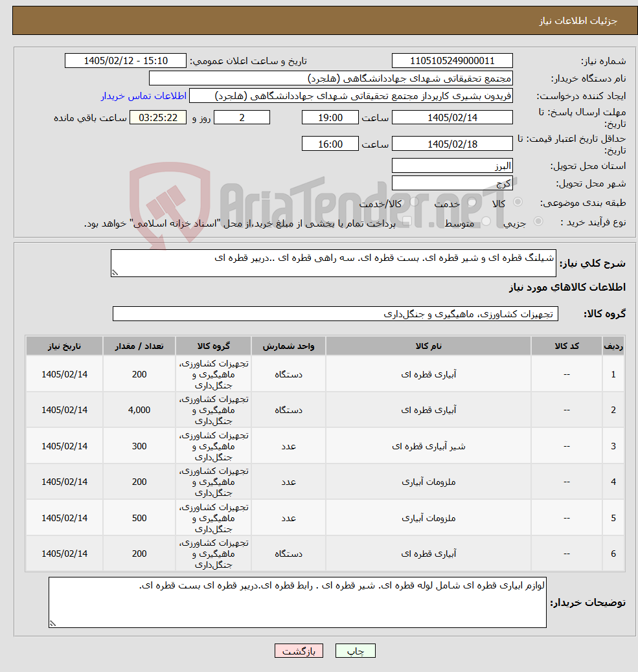Screen dimensions: 638x672
Task: Open the اطلاعات تماس خریدار link
Action: pyautogui.click(x=144, y=96)
